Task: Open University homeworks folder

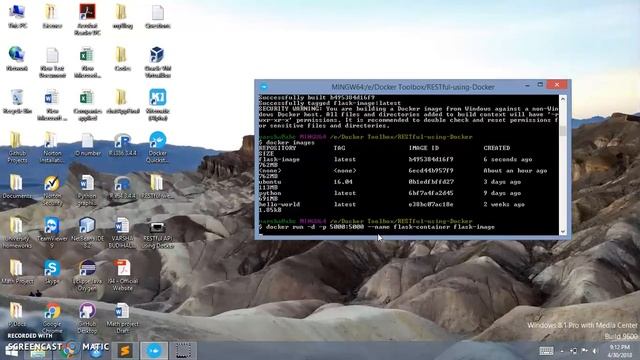Action: tap(17, 232)
